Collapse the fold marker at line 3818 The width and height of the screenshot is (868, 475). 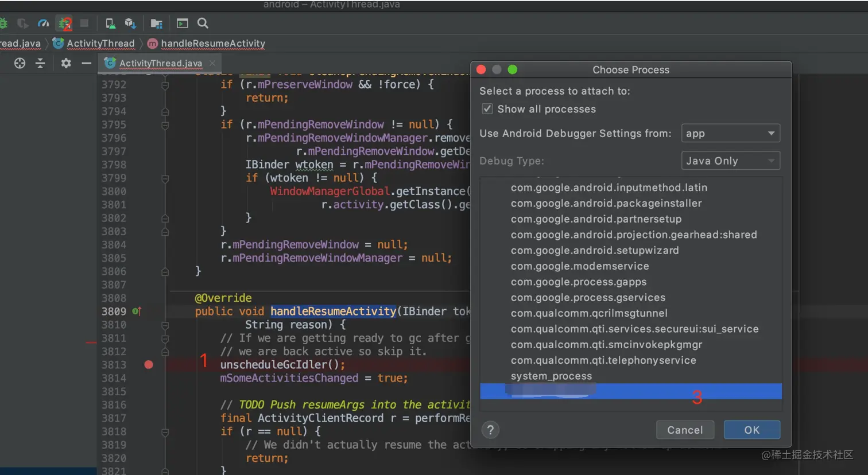click(165, 431)
